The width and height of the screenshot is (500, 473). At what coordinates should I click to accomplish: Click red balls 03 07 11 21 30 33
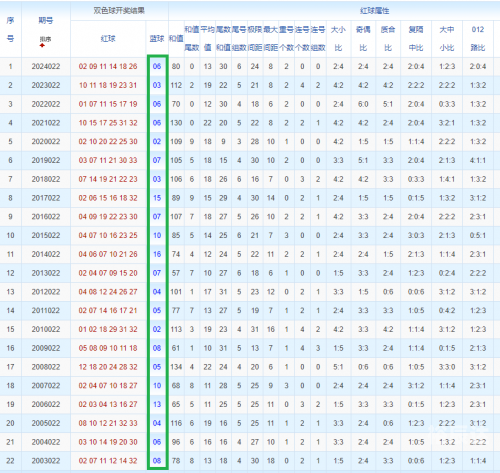108,160
